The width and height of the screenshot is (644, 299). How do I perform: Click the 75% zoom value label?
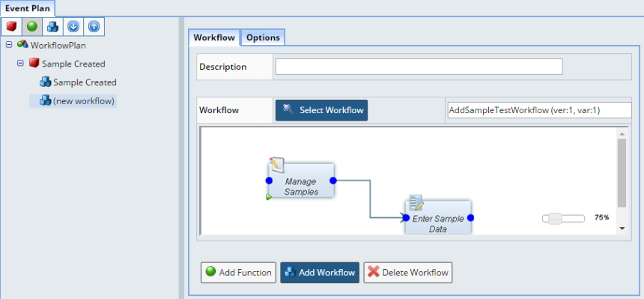(x=602, y=217)
